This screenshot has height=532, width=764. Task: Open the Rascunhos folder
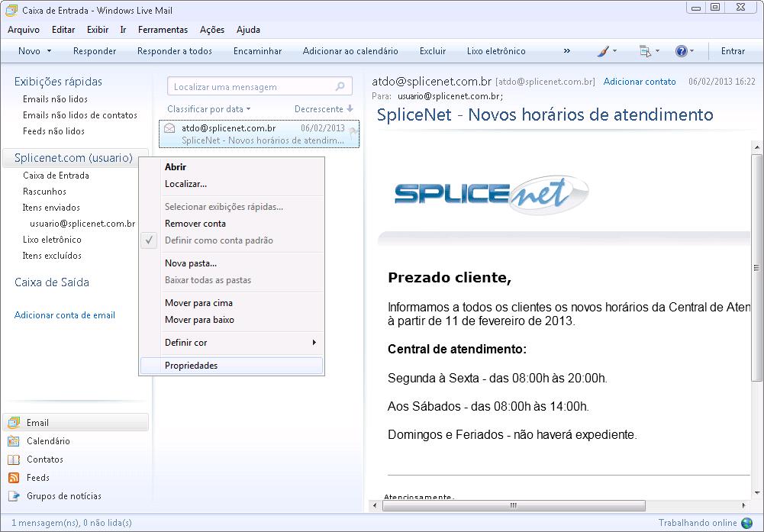[44, 192]
